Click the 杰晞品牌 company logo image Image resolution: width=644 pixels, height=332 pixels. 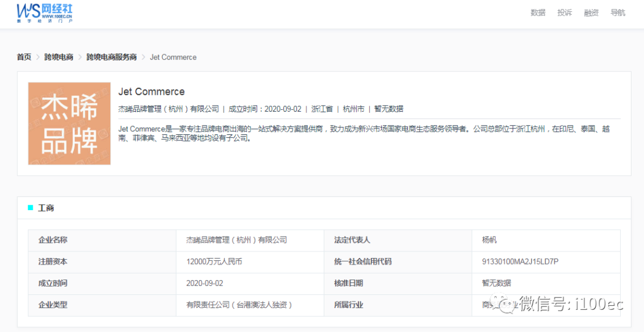69,124
